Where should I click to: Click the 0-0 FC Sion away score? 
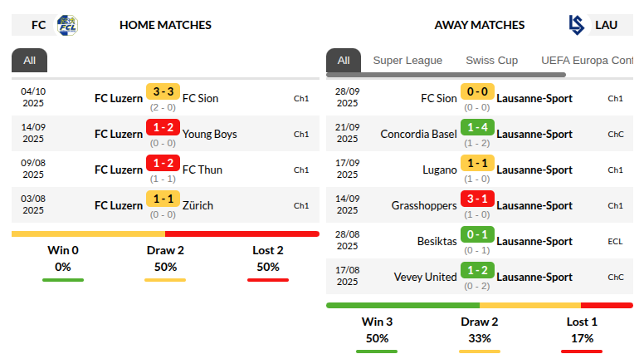pos(477,91)
